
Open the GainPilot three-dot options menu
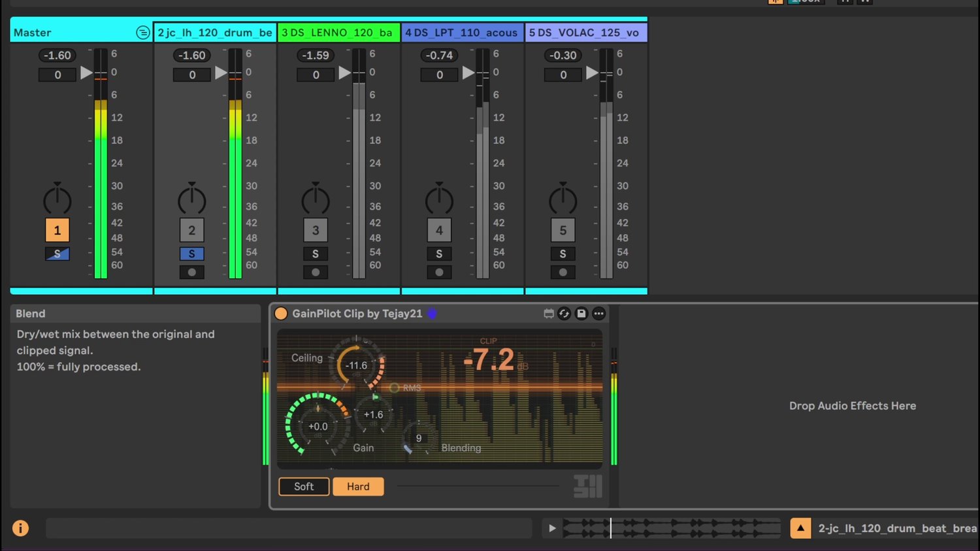pyautogui.click(x=598, y=314)
